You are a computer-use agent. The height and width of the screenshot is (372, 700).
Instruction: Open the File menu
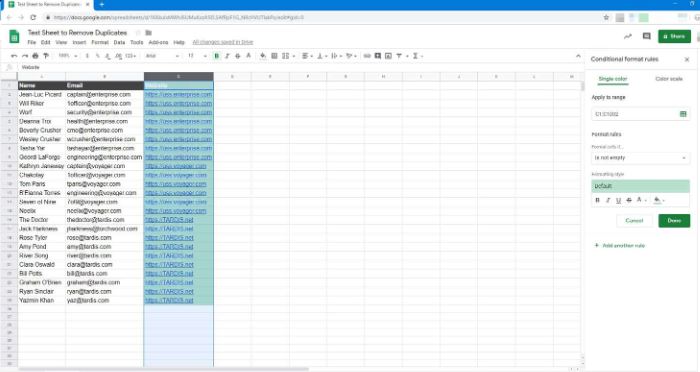tap(32, 42)
